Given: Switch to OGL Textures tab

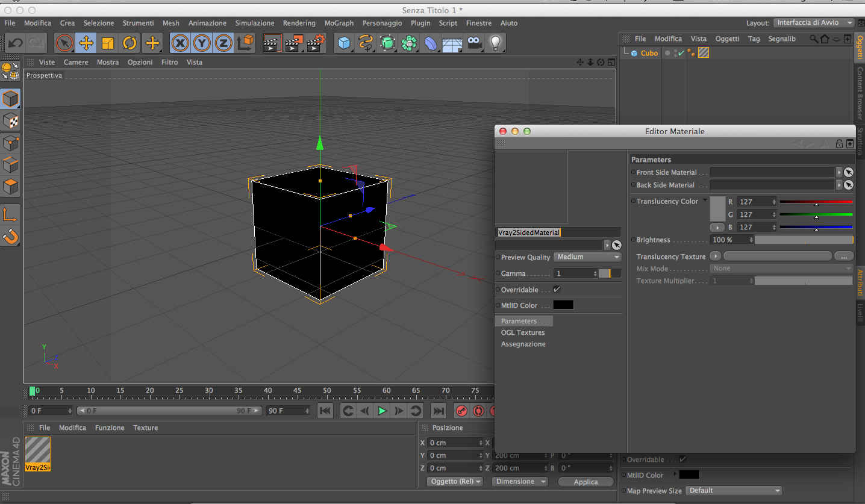Looking at the screenshot, I should pyautogui.click(x=523, y=332).
